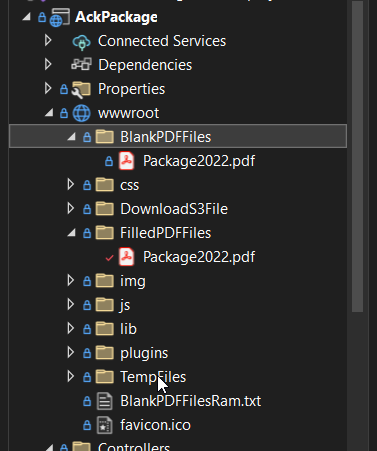This screenshot has height=451, width=377.
Task: Select the js folder name
Action: [125, 305]
